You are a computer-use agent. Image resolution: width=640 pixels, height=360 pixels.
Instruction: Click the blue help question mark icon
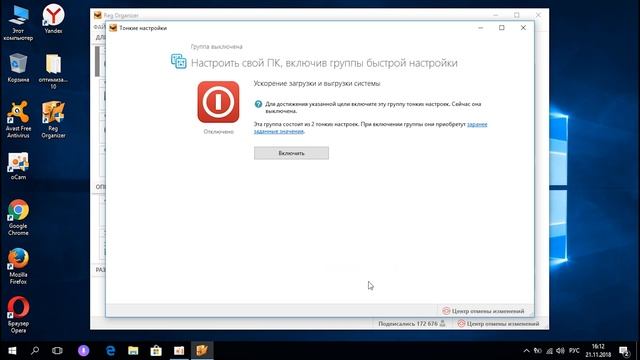[x=258, y=104]
